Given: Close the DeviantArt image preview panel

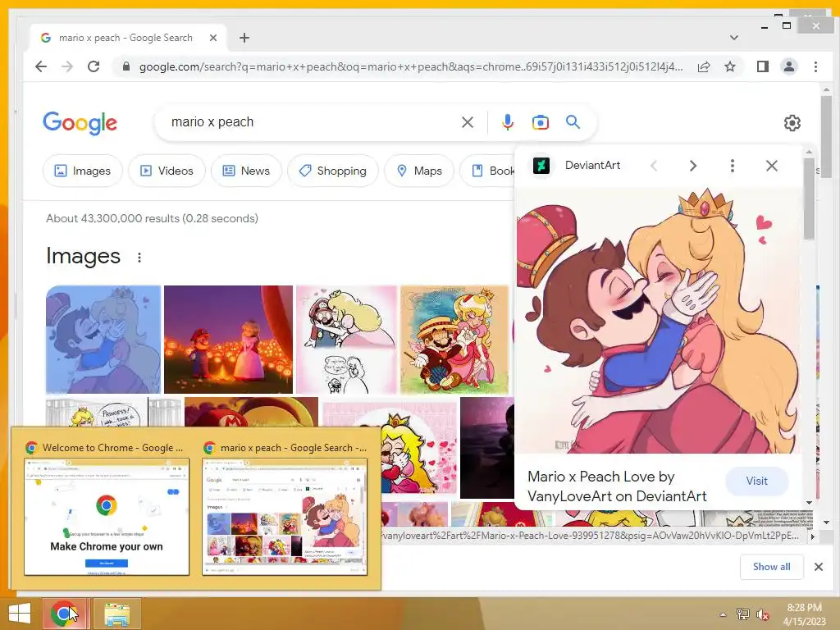Looking at the screenshot, I should pos(771,166).
